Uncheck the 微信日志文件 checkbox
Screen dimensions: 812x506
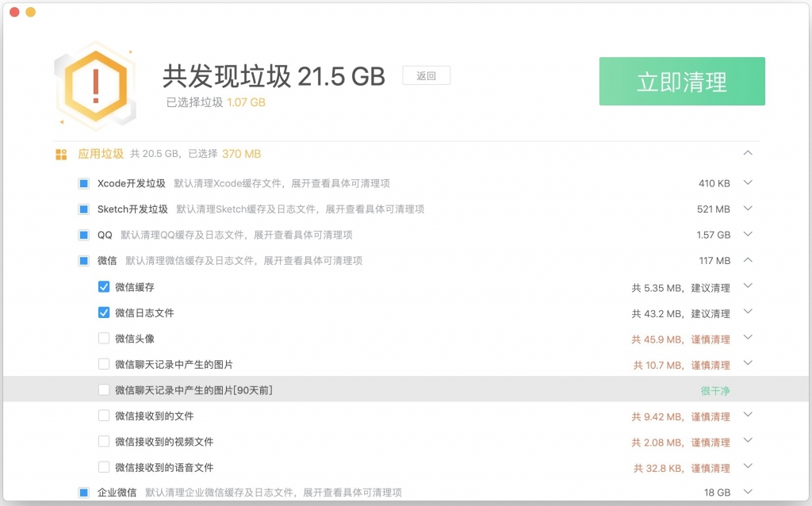coord(103,312)
